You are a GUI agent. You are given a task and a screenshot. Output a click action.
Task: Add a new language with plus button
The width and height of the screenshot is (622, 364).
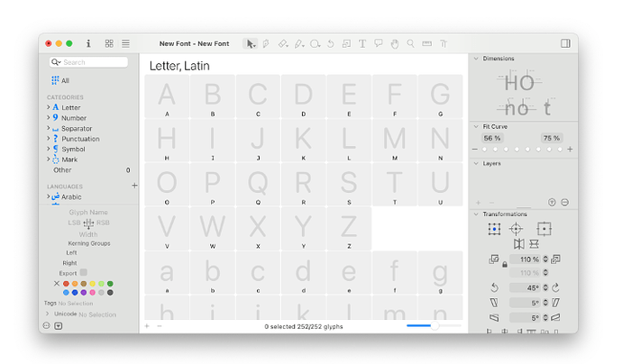(134, 186)
